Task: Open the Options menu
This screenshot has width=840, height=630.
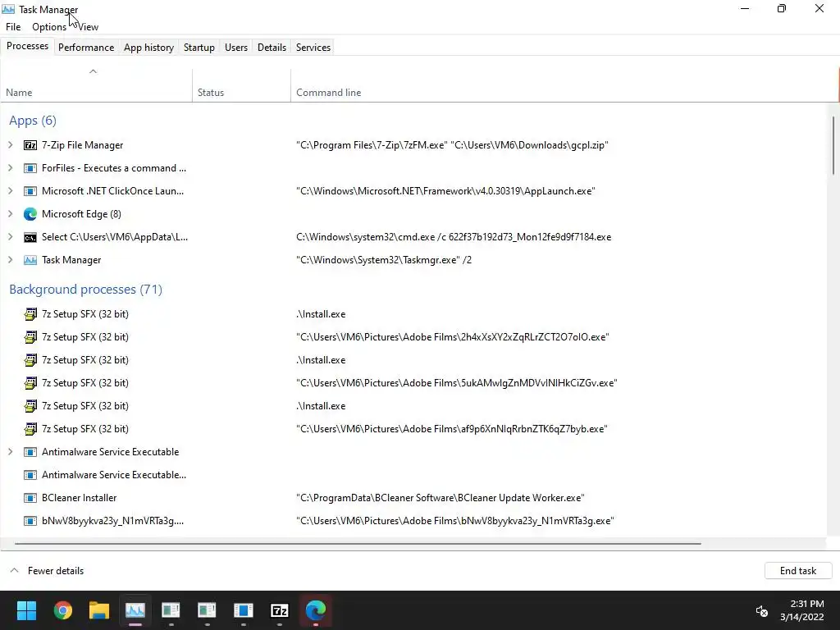Action: pyautogui.click(x=48, y=27)
